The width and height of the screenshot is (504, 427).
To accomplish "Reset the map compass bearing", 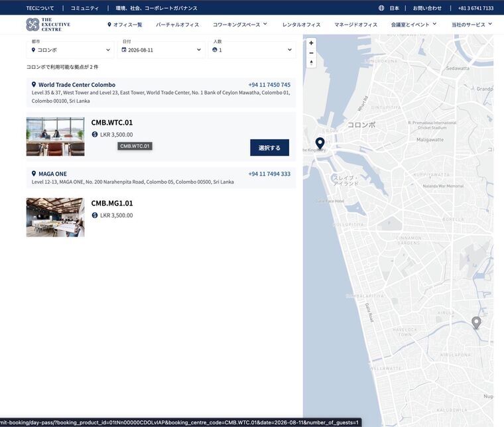I will tap(311, 62).
